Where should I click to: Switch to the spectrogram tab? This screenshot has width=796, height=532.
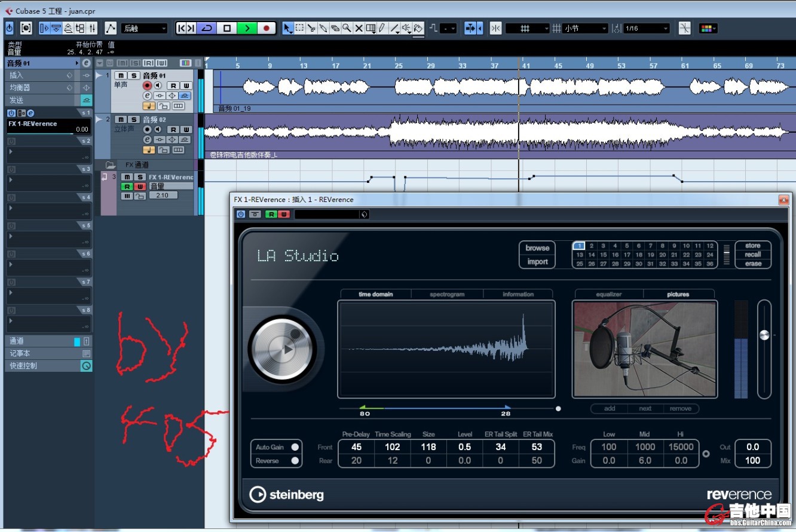pyautogui.click(x=447, y=294)
